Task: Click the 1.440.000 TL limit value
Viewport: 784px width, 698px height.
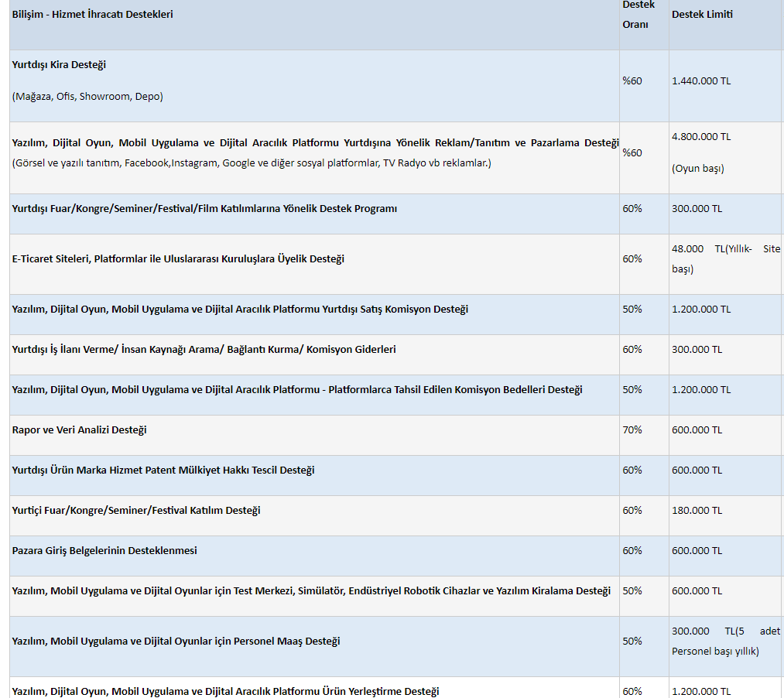Action: click(x=701, y=81)
